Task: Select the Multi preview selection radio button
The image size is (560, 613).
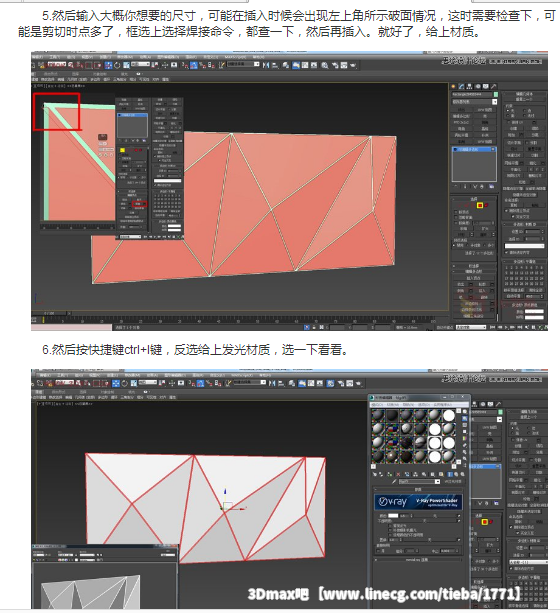Action: pyautogui.click(x=484, y=245)
